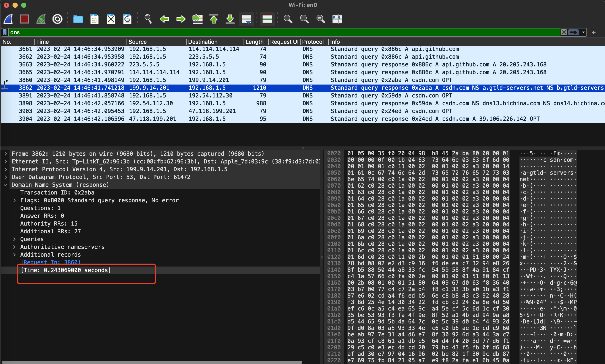Image resolution: width=605 pixels, height=364 pixels.
Task: Expand the Queries section
Action: [14, 239]
